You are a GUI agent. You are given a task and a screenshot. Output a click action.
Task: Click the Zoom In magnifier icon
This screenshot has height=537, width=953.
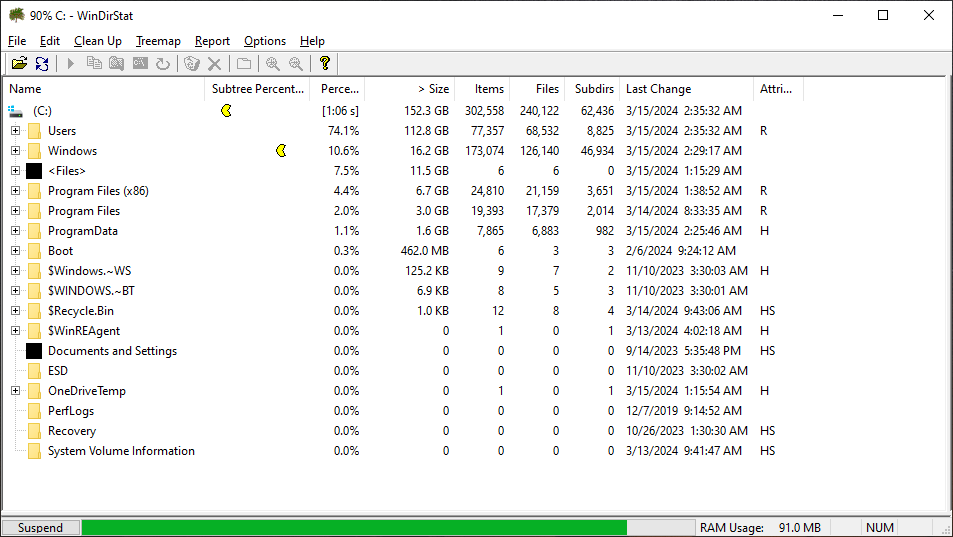[x=273, y=63]
